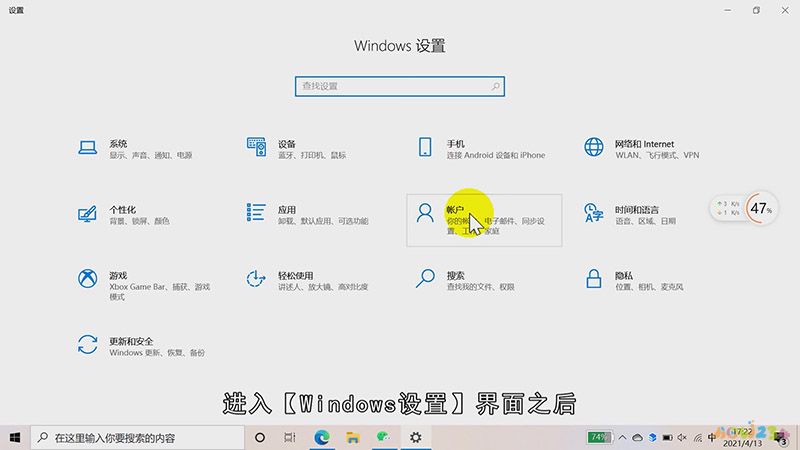
Task: Open the 设备 (Devices) settings icon
Action: pos(256,147)
